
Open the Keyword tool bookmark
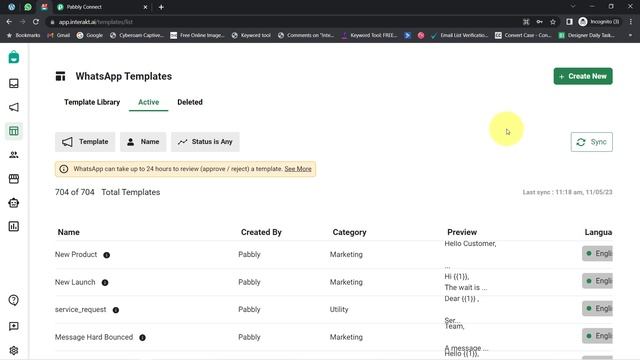pos(251,36)
